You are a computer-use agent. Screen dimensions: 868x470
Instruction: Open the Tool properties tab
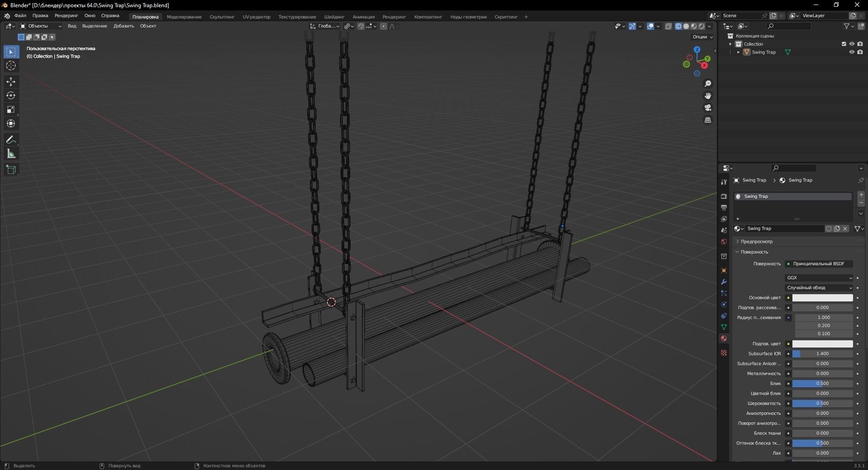[724, 182]
